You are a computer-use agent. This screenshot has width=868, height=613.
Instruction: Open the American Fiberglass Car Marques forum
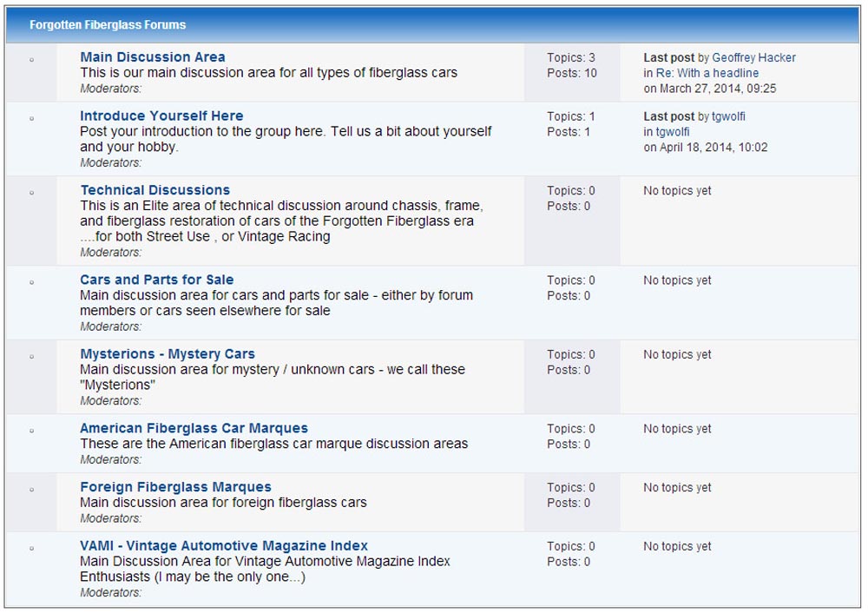pyautogui.click(x=194, y=428)
